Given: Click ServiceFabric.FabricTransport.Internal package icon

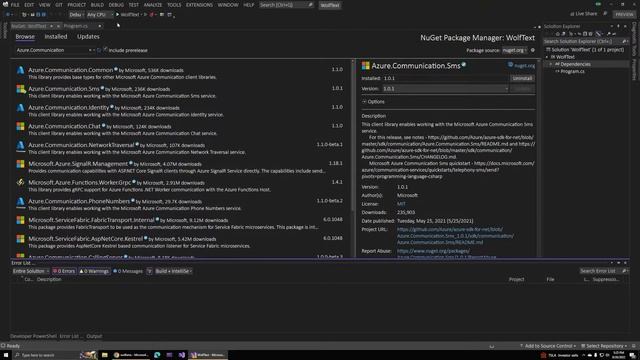Looking at the screenshot, I should [x=20, y=220].
